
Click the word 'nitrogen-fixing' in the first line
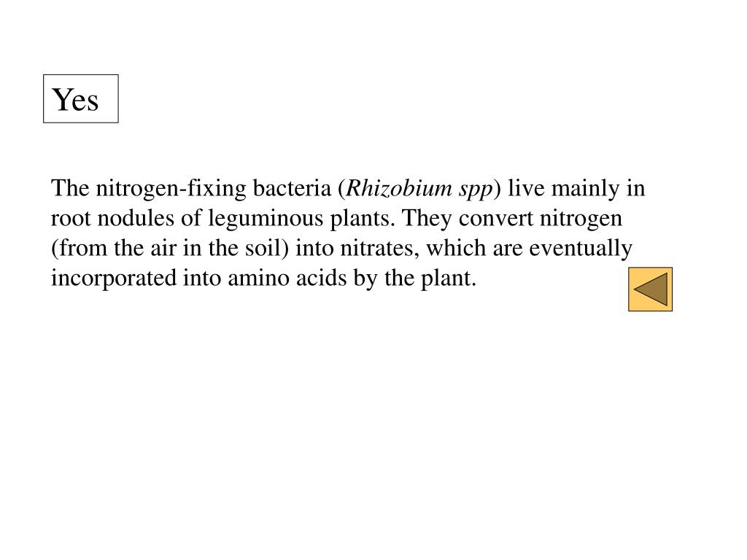pos(171,190)
